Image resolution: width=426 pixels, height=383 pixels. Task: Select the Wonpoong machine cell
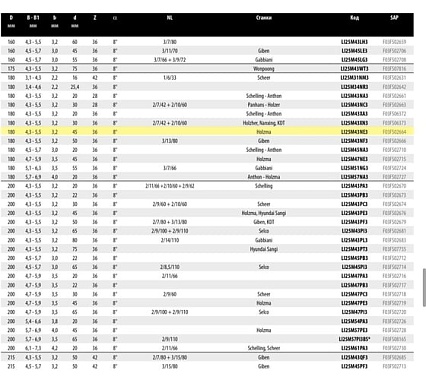pos(264,69)
